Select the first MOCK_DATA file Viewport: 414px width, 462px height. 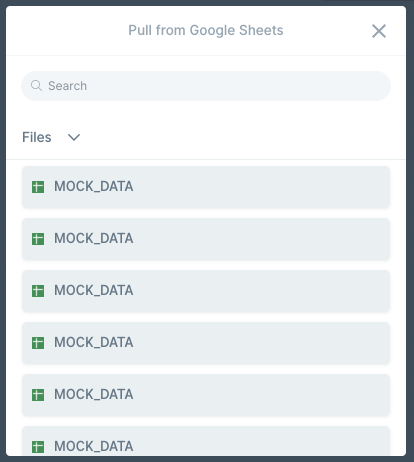pyautogui.click(x=206, y=187)
